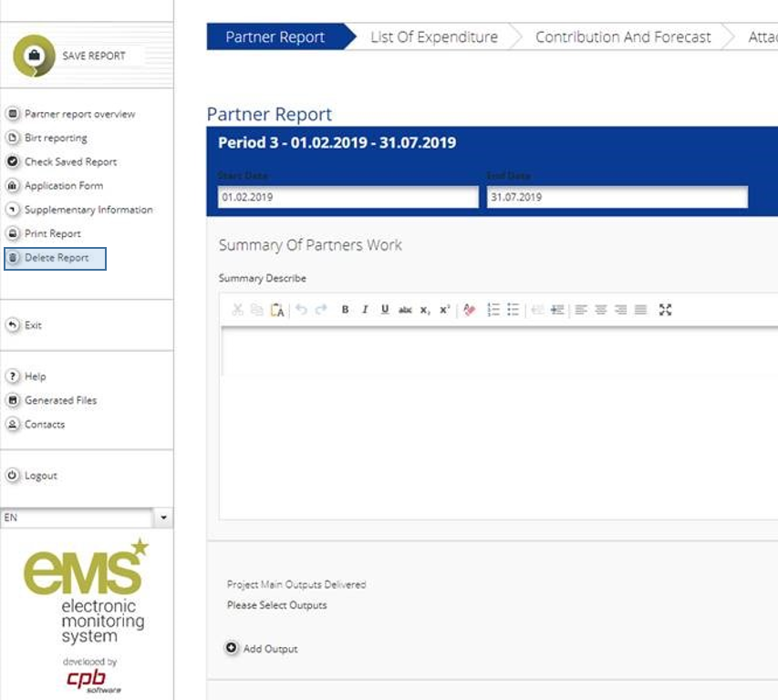Click the remove format eraser icon

coord(470,310)
